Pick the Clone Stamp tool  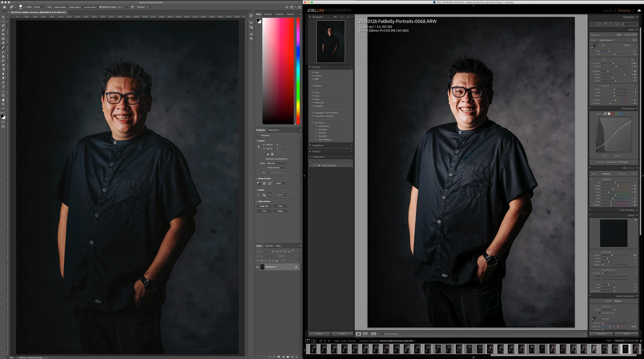3,56
